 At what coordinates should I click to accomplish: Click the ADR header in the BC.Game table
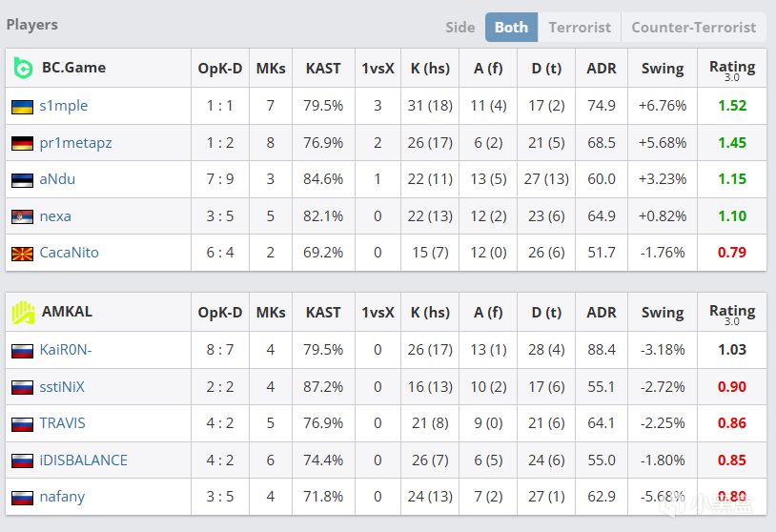(602, 68)
